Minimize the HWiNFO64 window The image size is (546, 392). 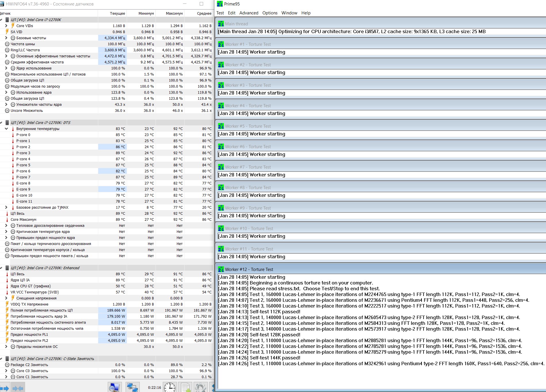(x=185, y=4)
